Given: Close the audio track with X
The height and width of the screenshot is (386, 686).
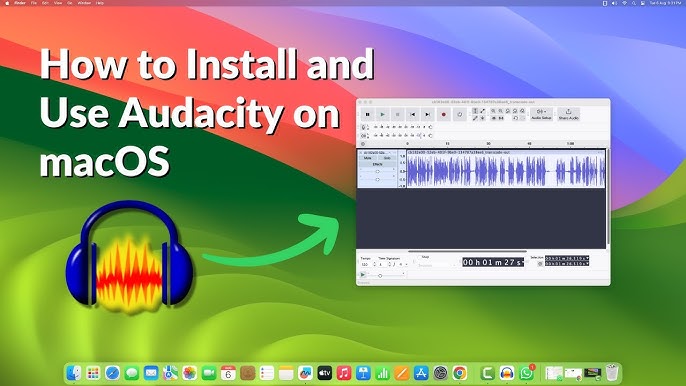Looking at the screenshot, I should coord(361,153).
